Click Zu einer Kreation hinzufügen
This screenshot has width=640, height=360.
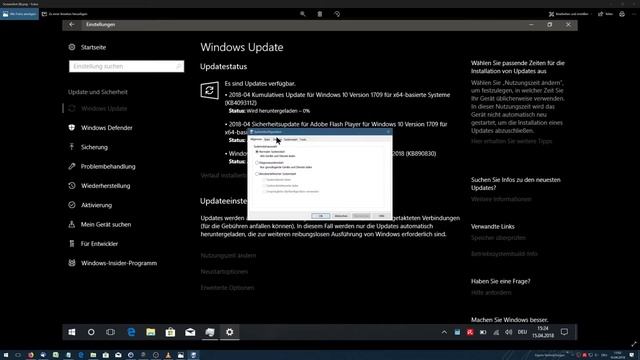tap(64, 14)
